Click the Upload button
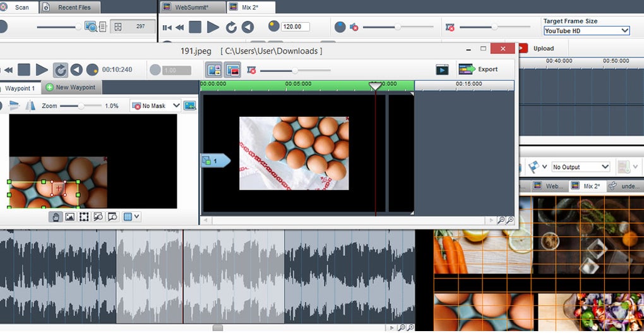Image resolution: width=644 pixels, height=333 pixels. [544, 48]
